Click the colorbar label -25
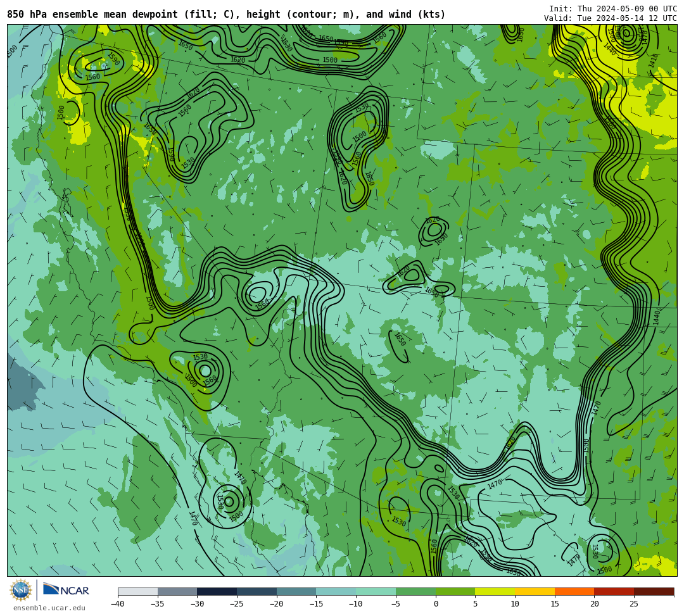This screenshot has height=616, width=684. click(x=236, y=604)
